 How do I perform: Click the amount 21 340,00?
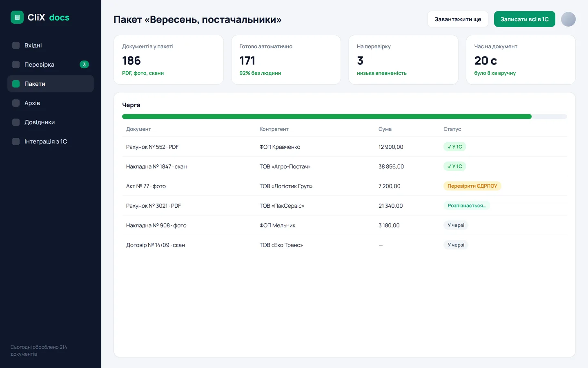point(390,206)
